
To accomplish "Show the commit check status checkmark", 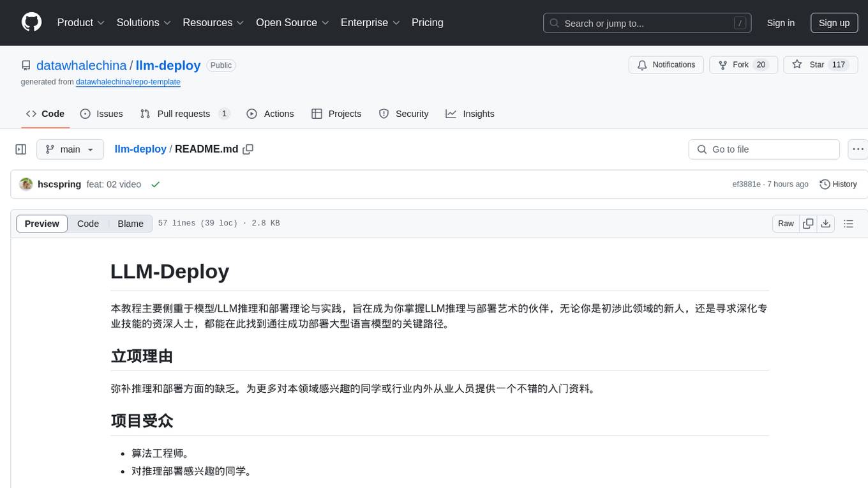I will (155, 184).
